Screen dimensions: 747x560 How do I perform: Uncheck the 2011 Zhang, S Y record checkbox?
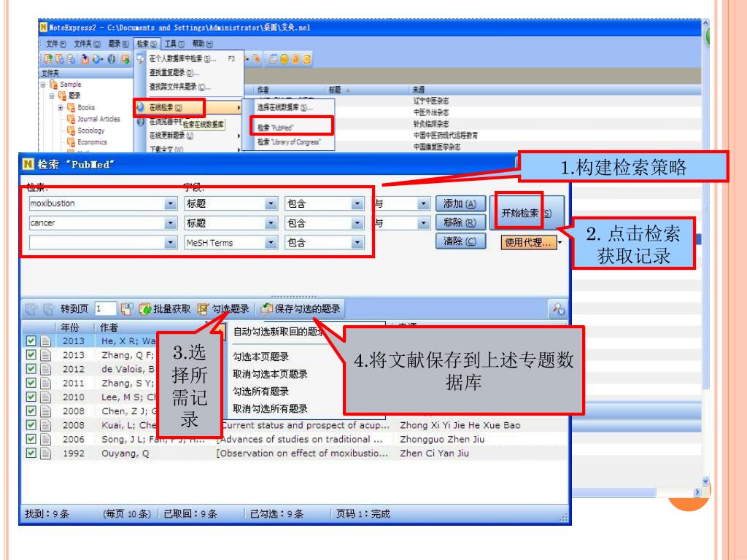coord(31,383)
